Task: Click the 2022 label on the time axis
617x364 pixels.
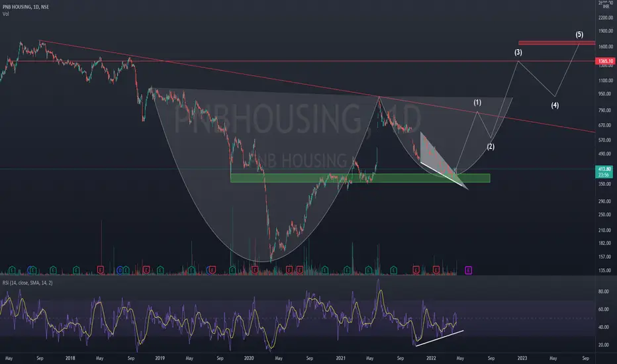Action: 431,358
